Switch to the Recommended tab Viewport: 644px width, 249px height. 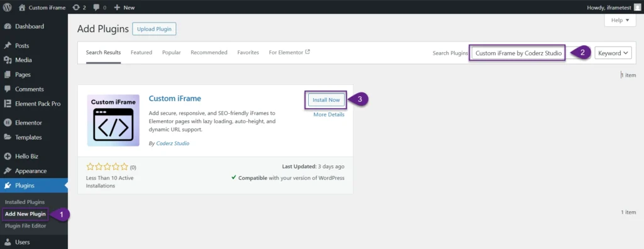pos(209,53)
